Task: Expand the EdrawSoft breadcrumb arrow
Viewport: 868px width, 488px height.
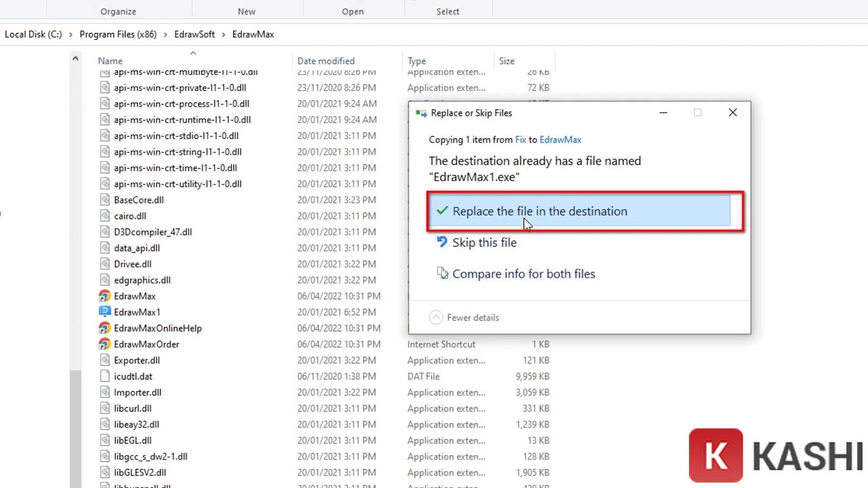Action: pos(223,34)
